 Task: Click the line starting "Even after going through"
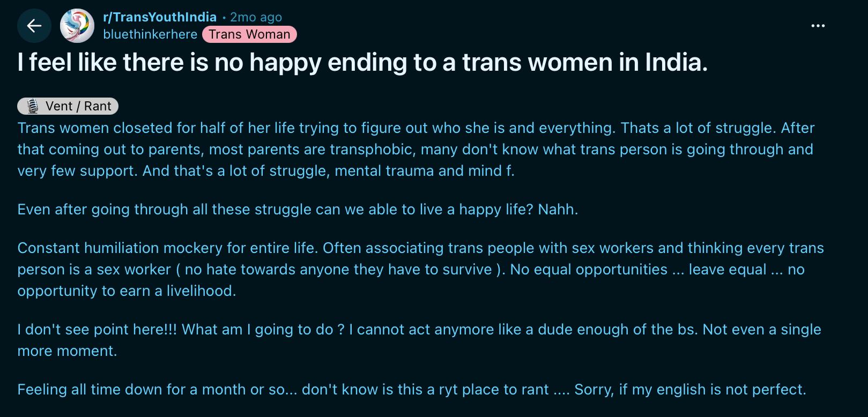298,209
